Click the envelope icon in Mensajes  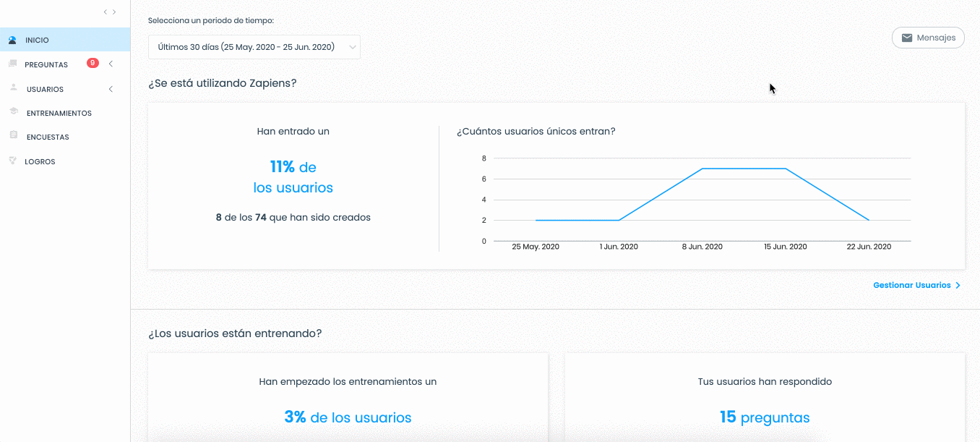pyautogui.click(x=907, y=38)
